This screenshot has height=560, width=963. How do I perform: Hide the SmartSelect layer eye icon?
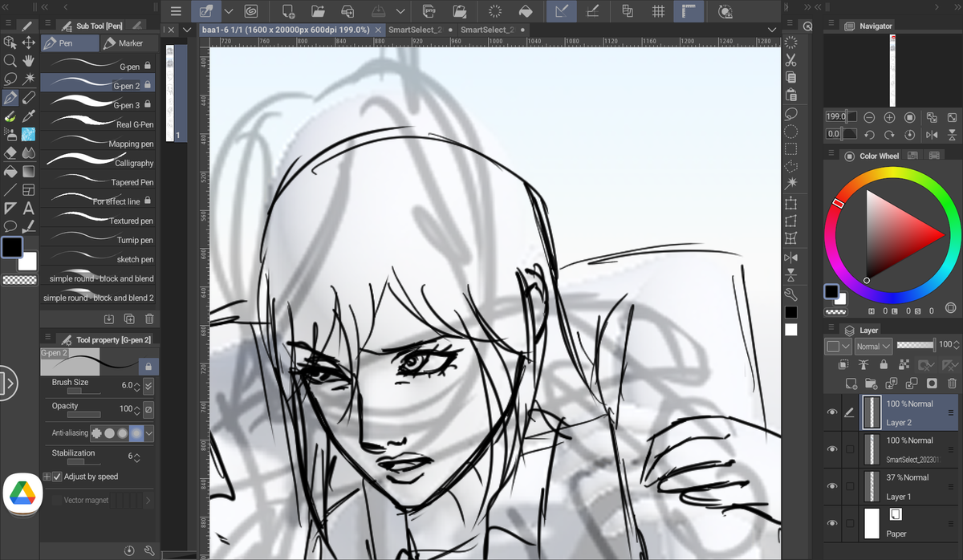pyautogui.click(x=832, y=449)
